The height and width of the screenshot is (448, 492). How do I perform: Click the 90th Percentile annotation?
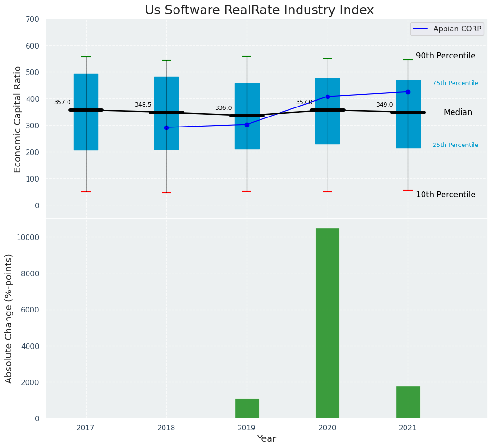[x=445, y=56]
